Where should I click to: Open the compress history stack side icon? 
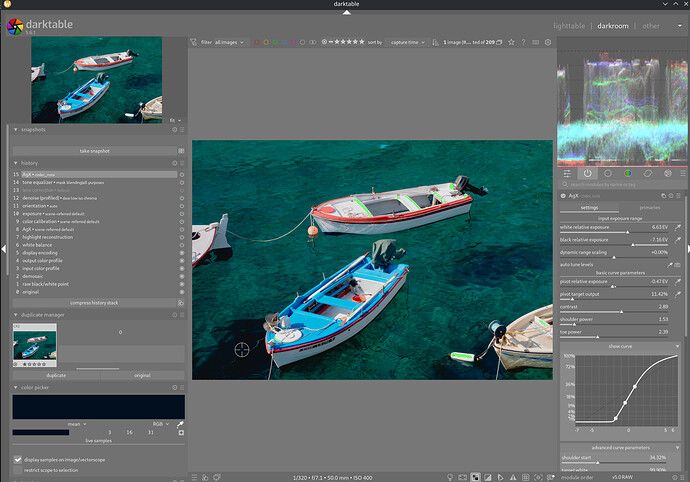coord(181,303)
